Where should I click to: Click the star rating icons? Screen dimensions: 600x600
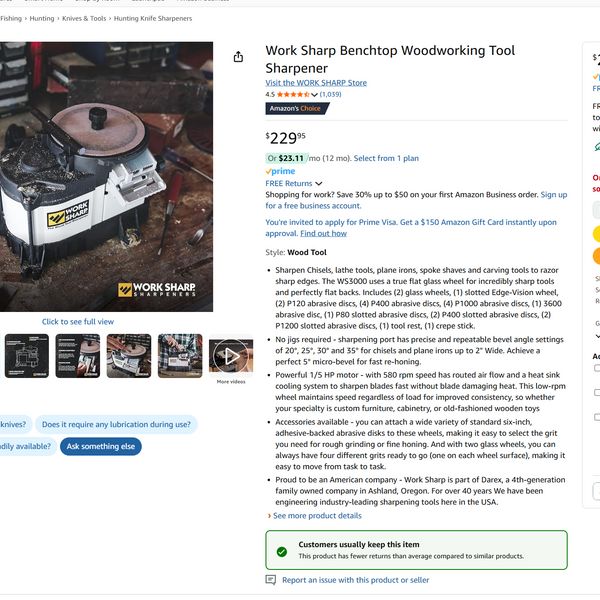coord(292,94)
